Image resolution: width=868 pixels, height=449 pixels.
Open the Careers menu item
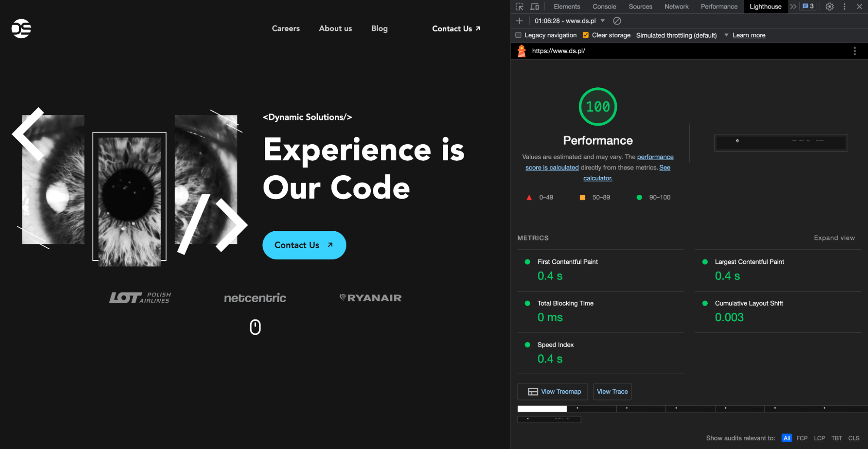(286, 29)
